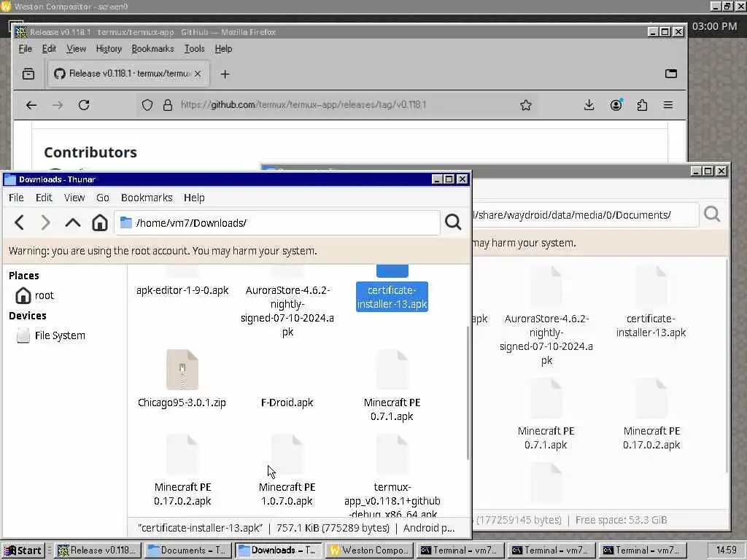Switch to Downloads Thunar taskbar item
Image resolution: width=747 pixels, height=560 pixels.
point(278,551)
